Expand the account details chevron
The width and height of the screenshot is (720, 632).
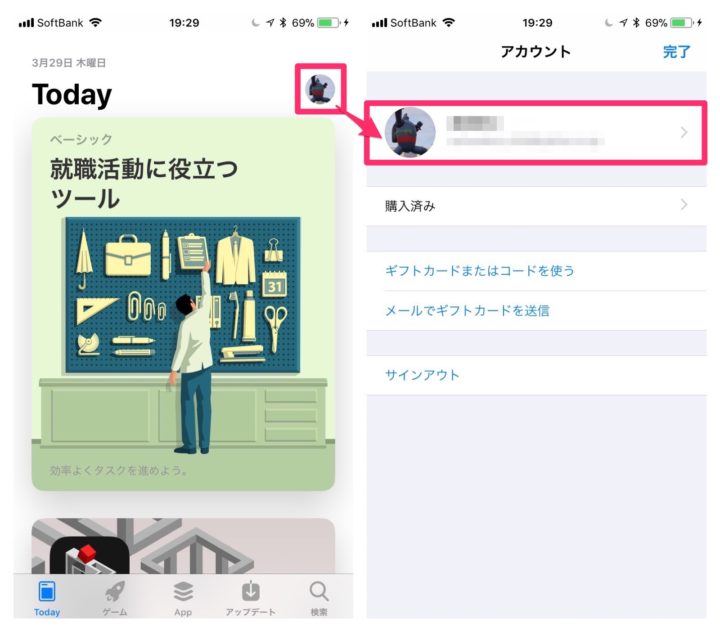(684, 132)
